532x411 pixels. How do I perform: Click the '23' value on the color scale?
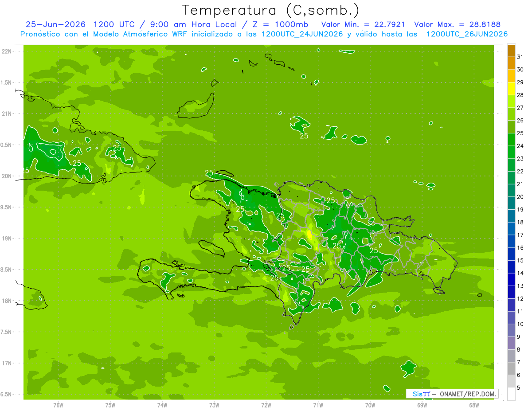tap(520, 159)
